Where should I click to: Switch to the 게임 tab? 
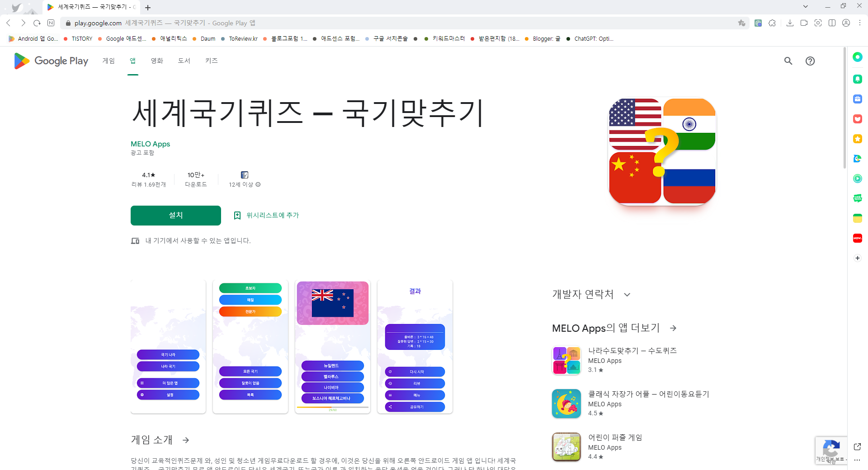click(x=108, y=61)
